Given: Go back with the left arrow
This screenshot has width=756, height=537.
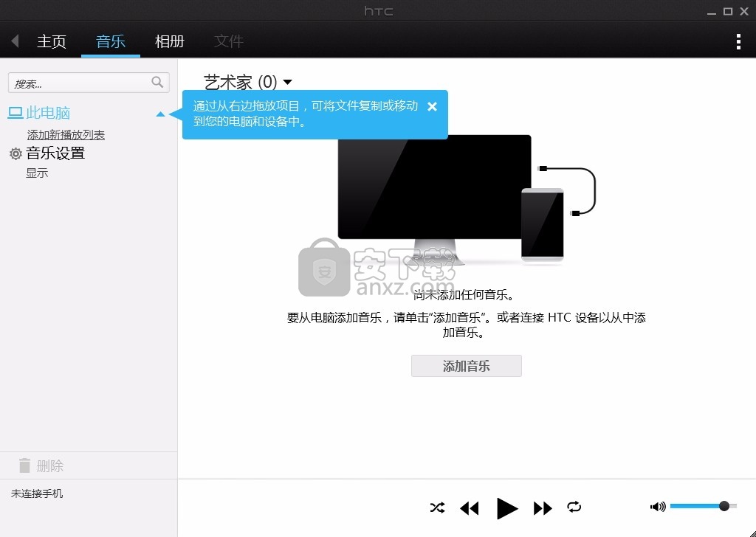Looking at the screenshot, I should click(15, 41).
